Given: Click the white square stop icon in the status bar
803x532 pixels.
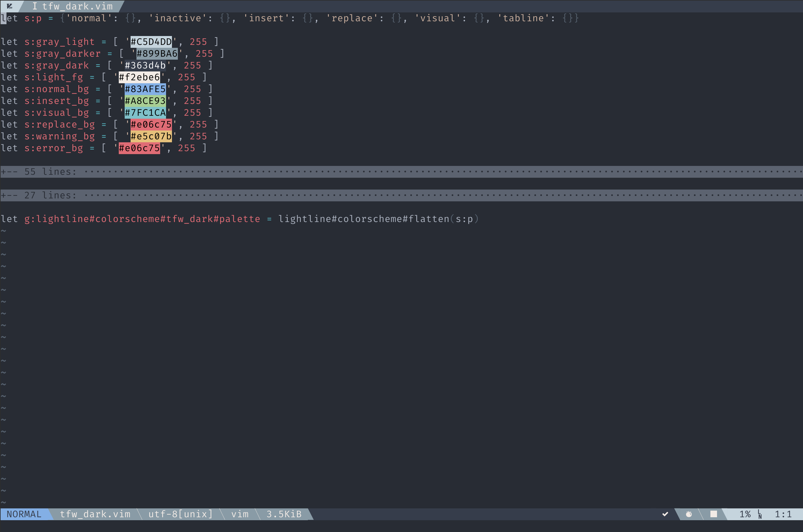Looking at the screenshot, I should (x=714, y=514).
